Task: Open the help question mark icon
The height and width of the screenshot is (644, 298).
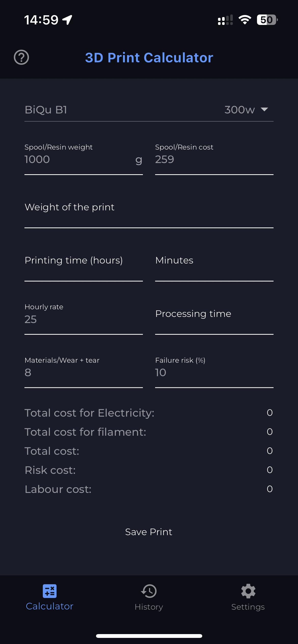Action: pyautogui.click(x=21, y=57)
